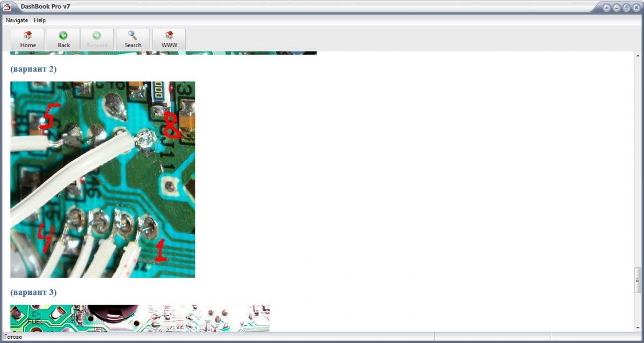Click the "(вариант 3)" heading

tap(33, 293)
